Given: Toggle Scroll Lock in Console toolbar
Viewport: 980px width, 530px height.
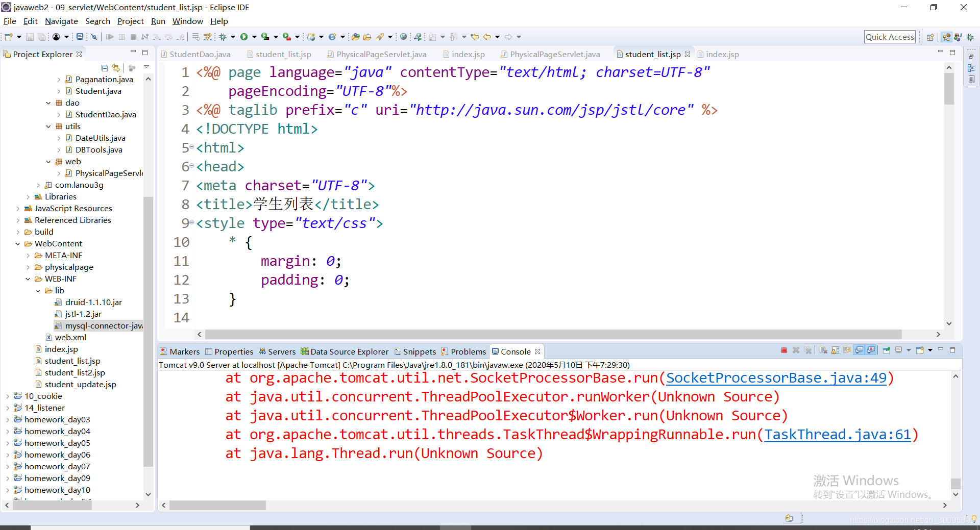Looking at the screenshot, I should (x=835, y=350).
